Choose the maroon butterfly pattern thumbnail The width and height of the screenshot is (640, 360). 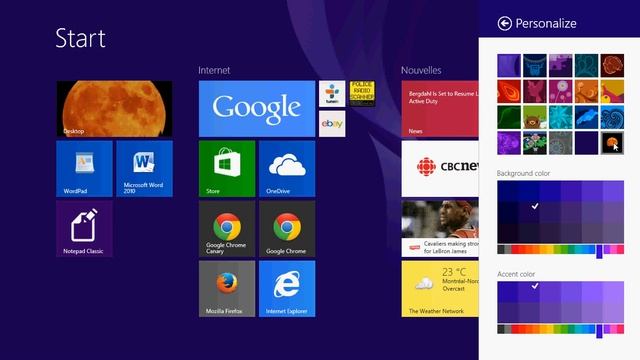pyautogui.click(x=535, y=91)
